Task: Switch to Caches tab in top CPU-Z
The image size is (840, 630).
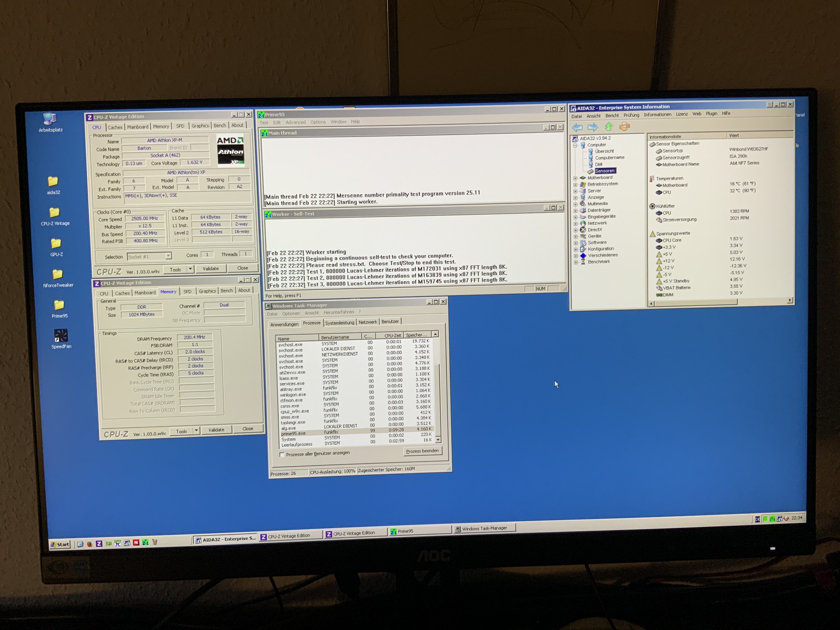Action: [x=115, y=127]
